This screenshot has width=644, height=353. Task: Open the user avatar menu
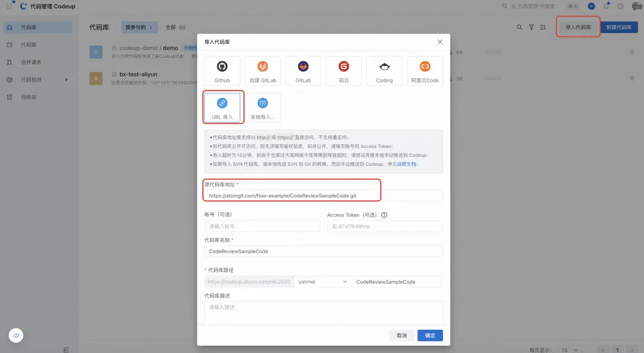click(637, 6)
